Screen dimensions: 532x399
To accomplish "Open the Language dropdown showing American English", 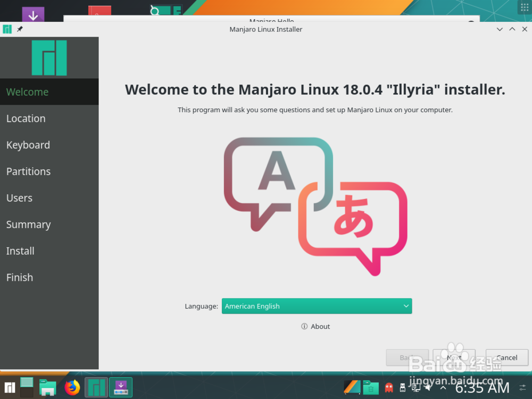I will 317,306.
